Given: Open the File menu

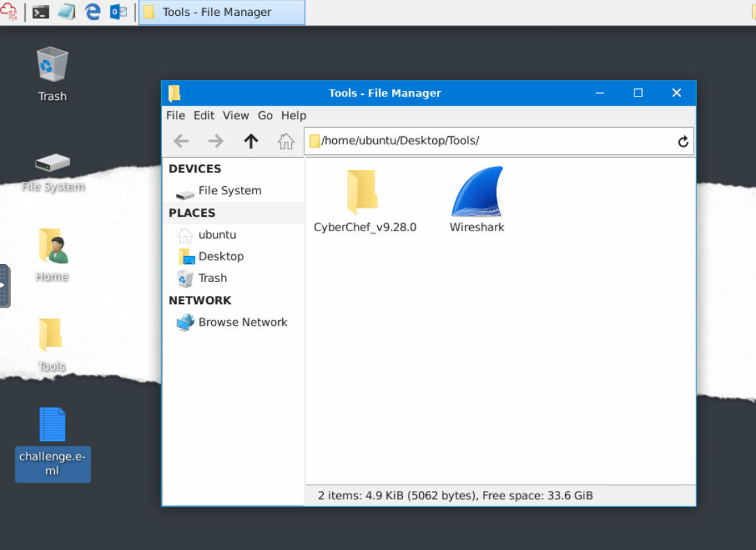Looking at the screenshot, I should pyautogui.click(x=176, y=116).
